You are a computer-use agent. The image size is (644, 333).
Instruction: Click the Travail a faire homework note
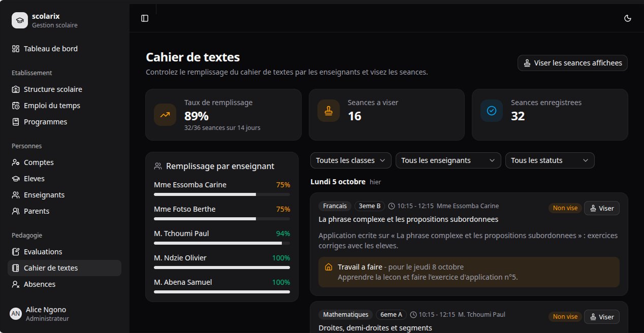click(x=469, y=272)
